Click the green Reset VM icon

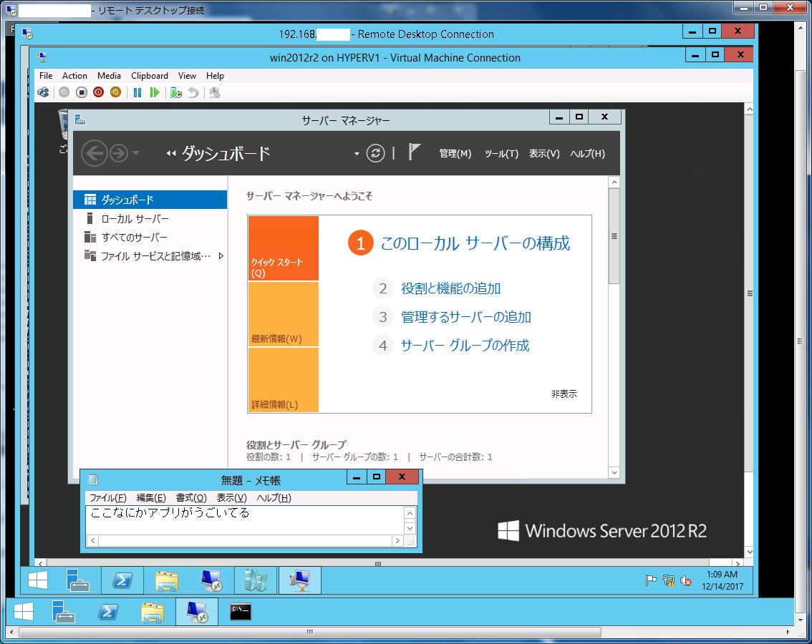coord(155,93)
